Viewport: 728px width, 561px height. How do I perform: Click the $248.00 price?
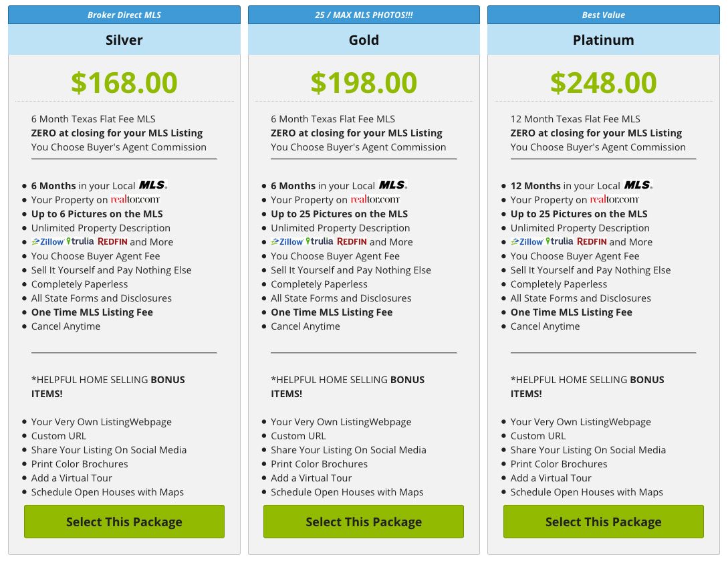coord(603,83)
